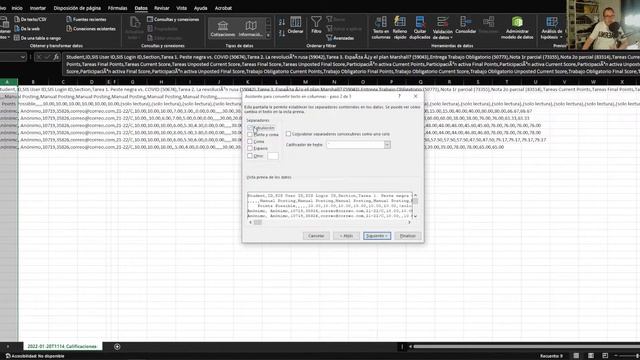This screenshot has width=640, height=360.
Task: Click the formula bar content
Action: 351,64
